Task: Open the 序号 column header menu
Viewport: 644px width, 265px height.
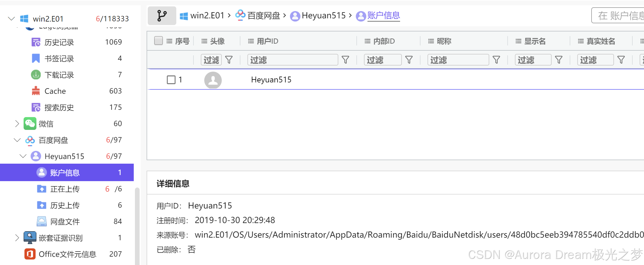Action: click(169, 41)
